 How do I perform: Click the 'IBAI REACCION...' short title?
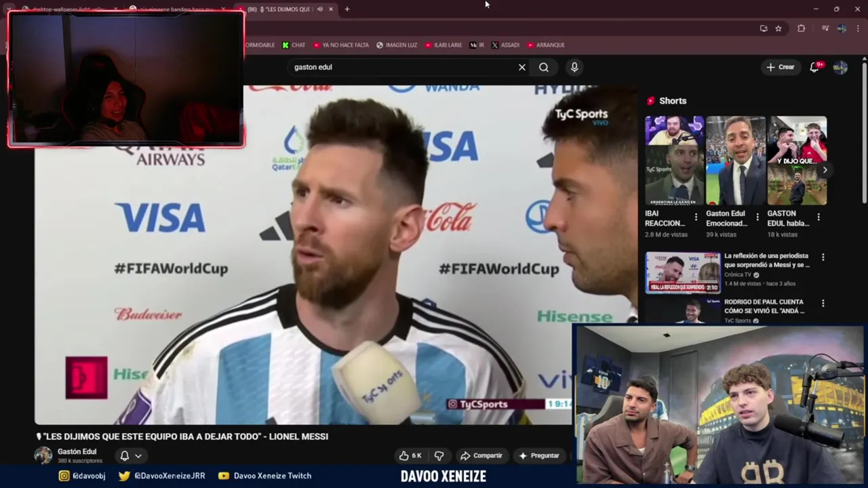pyautogui.click(x=665, y=218)
